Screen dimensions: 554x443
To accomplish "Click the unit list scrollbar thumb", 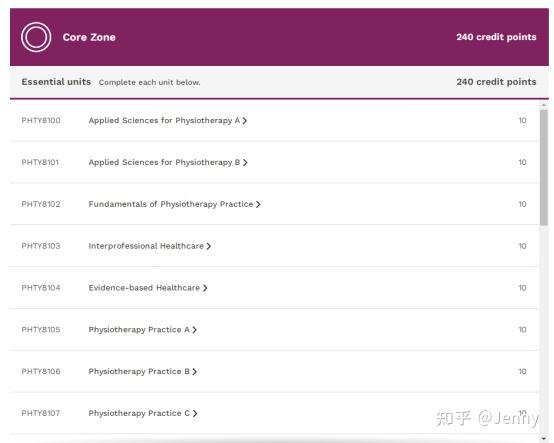I will click(544, 167).
